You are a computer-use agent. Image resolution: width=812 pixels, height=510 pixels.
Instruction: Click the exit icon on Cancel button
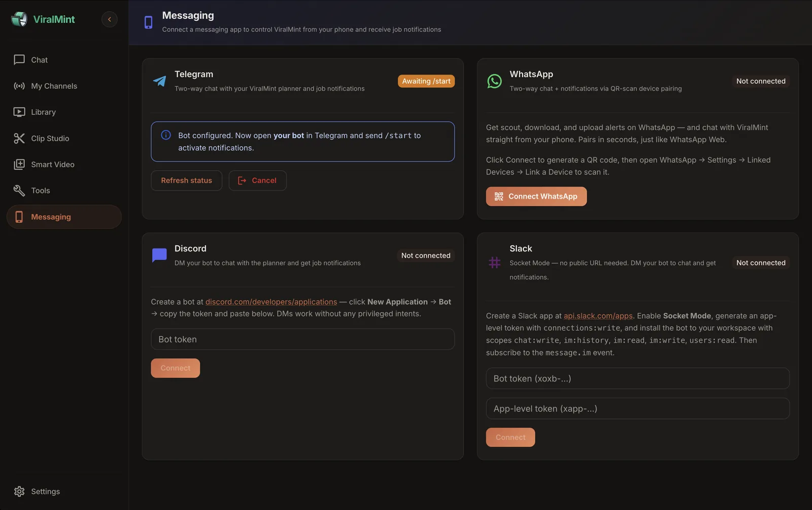coord(242,180)
